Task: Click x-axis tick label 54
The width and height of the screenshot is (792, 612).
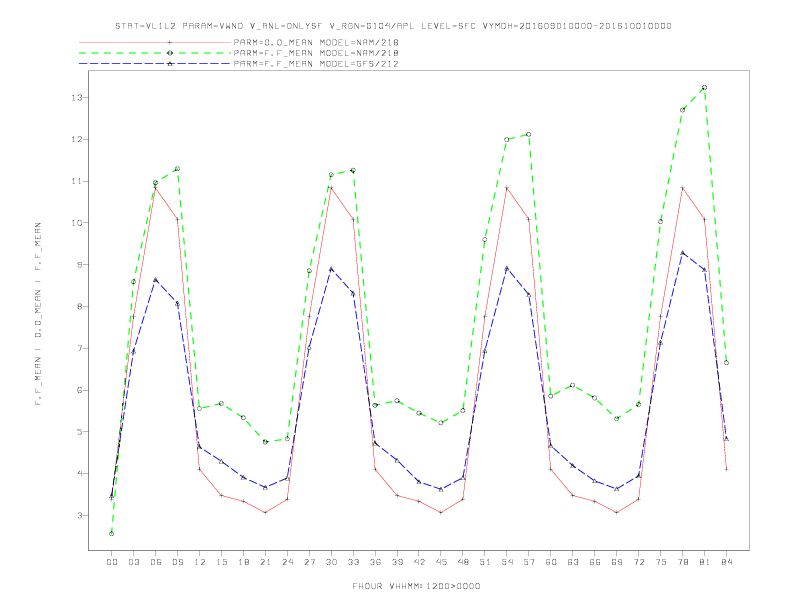Action: [x=507, y=562]
